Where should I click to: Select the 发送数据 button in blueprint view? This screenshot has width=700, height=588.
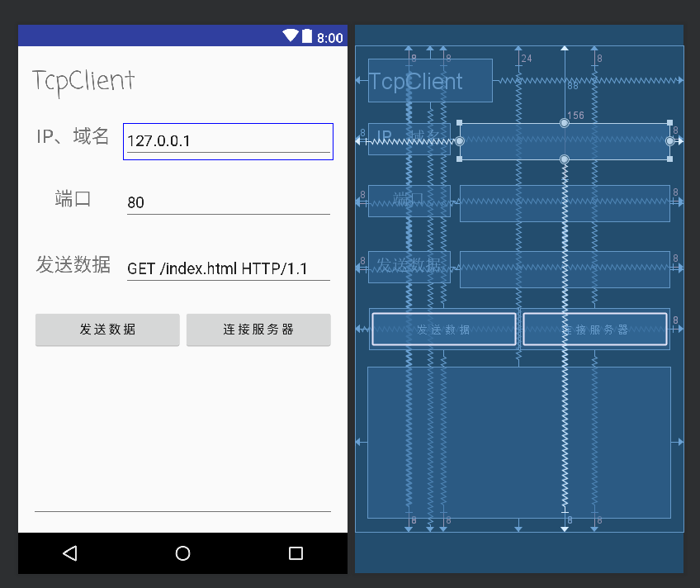444,329
